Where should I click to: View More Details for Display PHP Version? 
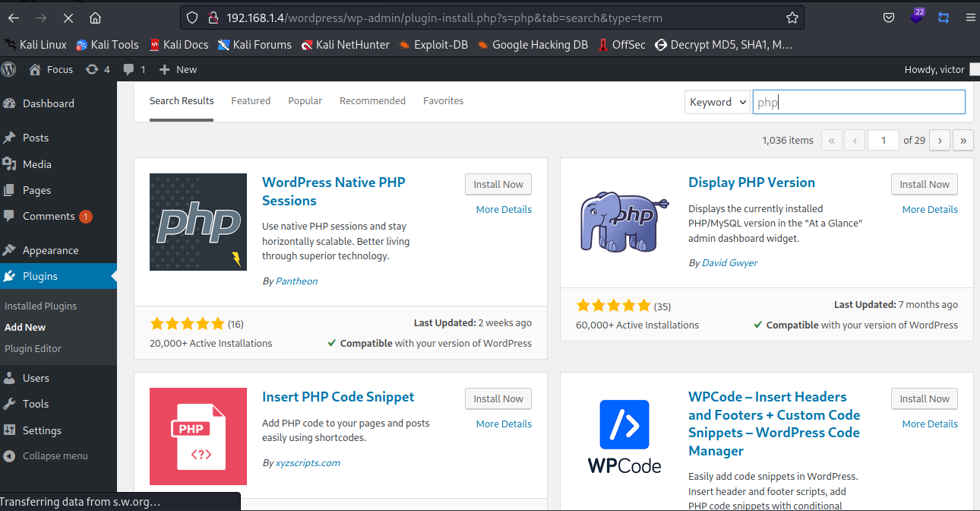[930, 209]
